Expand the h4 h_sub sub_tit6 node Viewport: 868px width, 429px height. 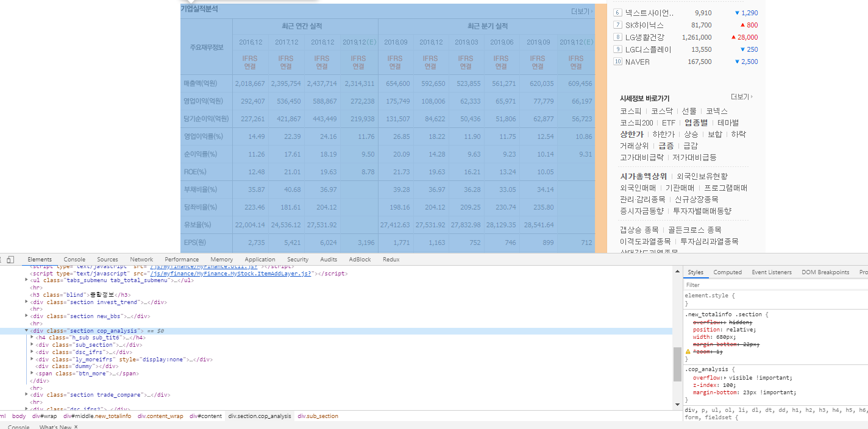(32, 338)
